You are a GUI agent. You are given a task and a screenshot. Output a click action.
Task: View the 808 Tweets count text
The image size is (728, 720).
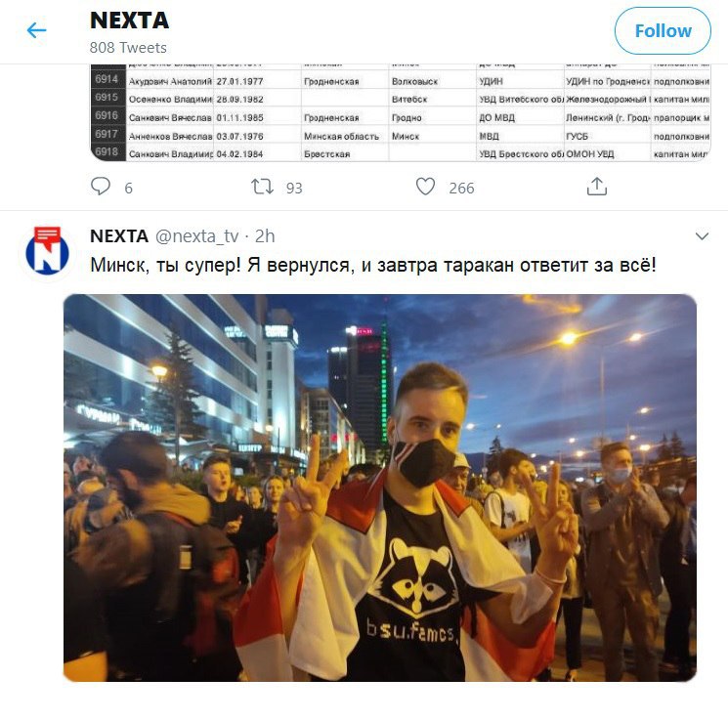pyautogui.click(x=128, y=47)
